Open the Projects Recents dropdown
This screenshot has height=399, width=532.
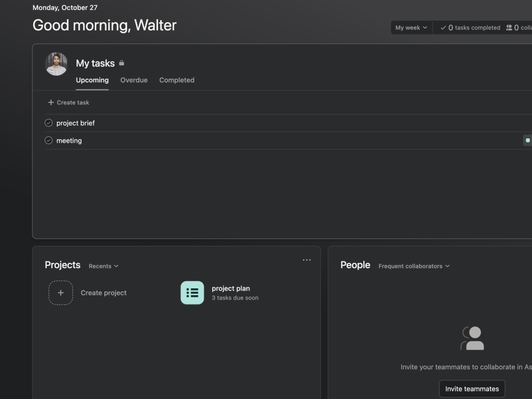coord(104,266)
